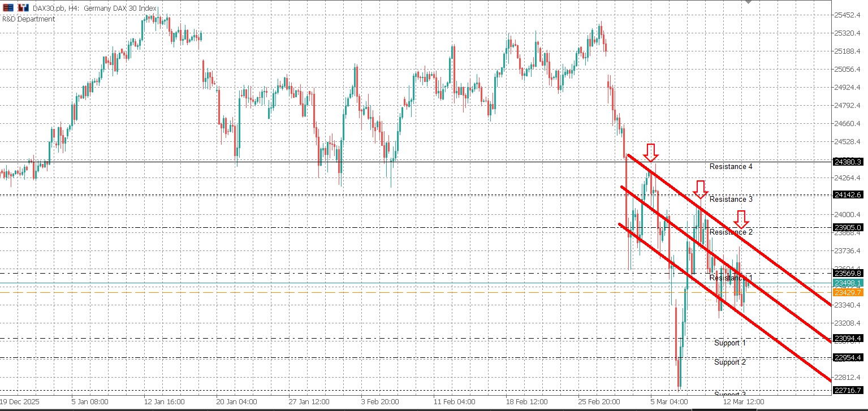The image size is (868, 411).
Task: Select the red down arrow above Resistance 2
Action: point(741,220)
